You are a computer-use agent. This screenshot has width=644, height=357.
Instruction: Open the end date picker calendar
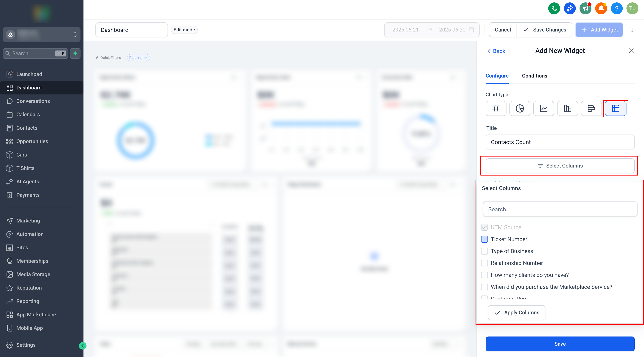point(471,30)
